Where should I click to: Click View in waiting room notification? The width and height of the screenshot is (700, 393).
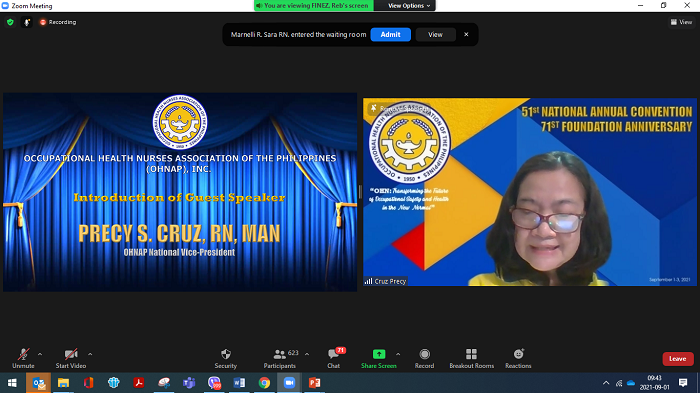coord(435,34)
